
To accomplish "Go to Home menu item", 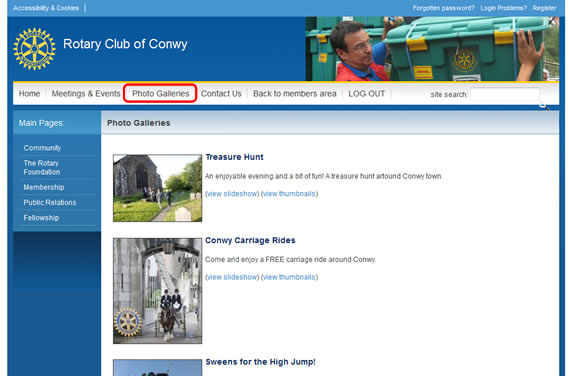I will click(x=29, y=94).
